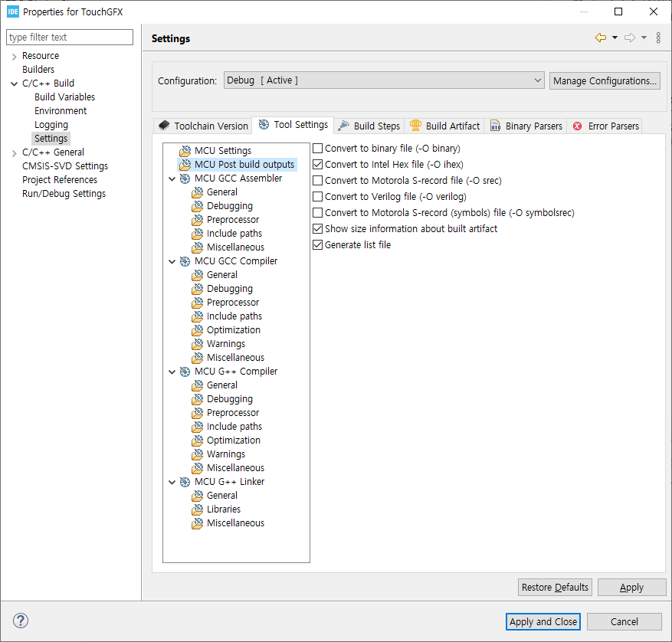672x642 pixels.
Task: Switch to the Binary Parsers tab
Action: pos(526,126)
